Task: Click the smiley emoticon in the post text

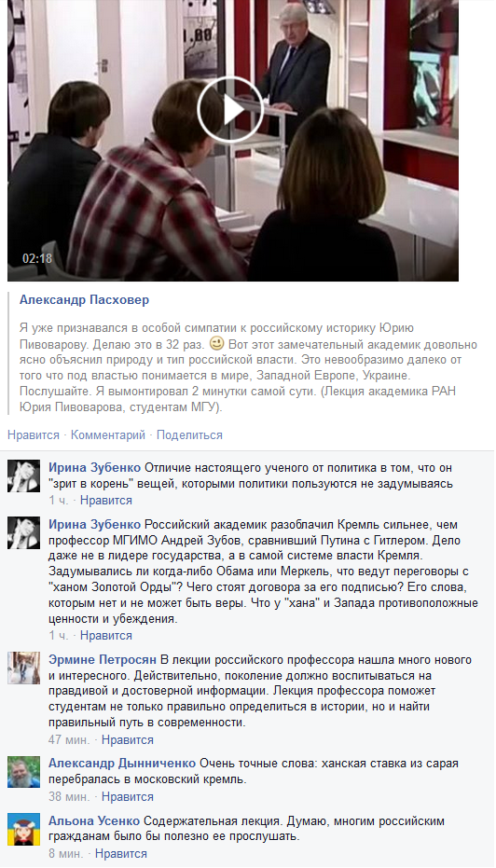Action: [216, 344]
